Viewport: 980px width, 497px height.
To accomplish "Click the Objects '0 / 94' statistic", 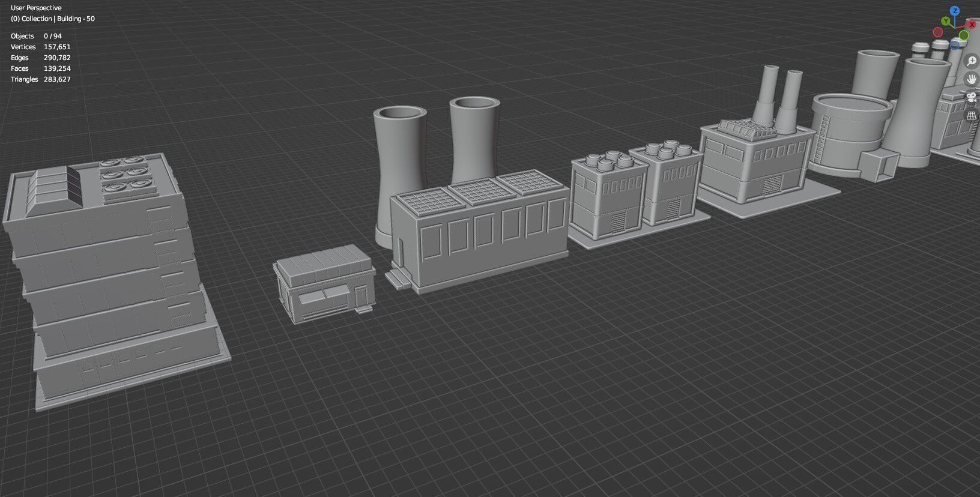I will (x=53, y=36).
